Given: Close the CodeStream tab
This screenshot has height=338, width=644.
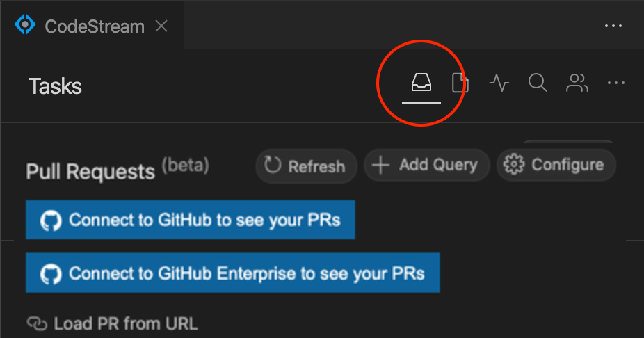Looking at the screenshot, I should pyautogui.click(x=161, y=26).
